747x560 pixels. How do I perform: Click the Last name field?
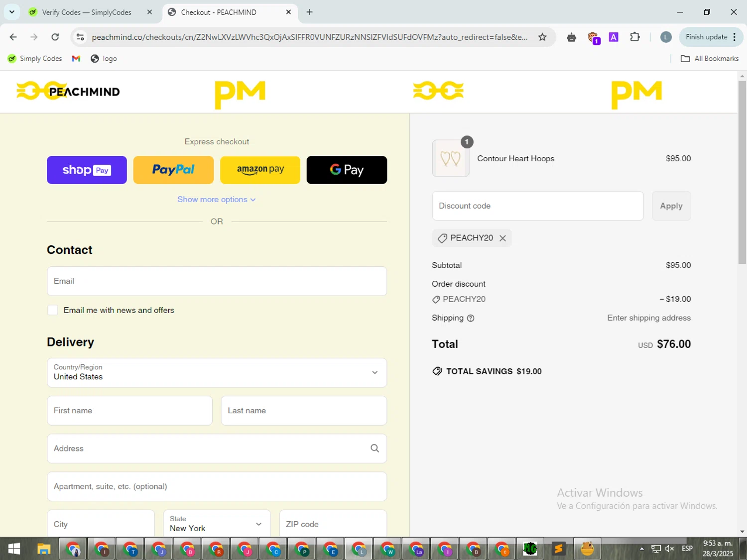(x=304, y=411)
